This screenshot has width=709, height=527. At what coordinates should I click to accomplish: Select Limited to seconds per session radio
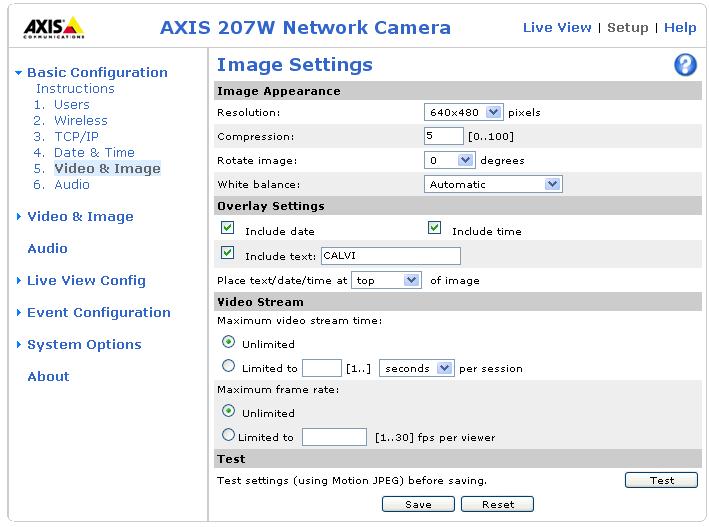pyautogui.click(x=228, y=366)
